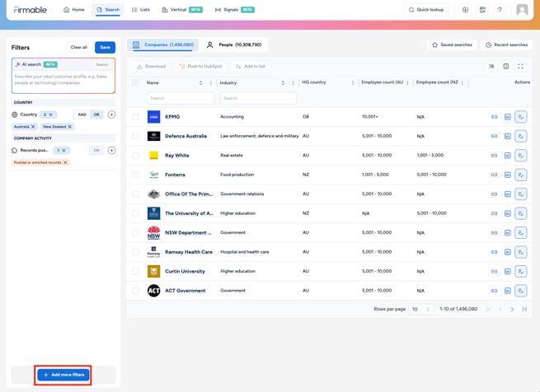Open the Vertical beta tab
540x392 pixels.
[x=182, y=10]
